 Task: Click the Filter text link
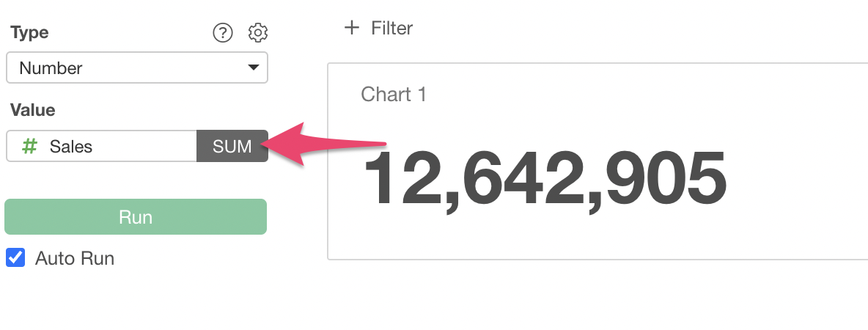[x=391, y=29]
